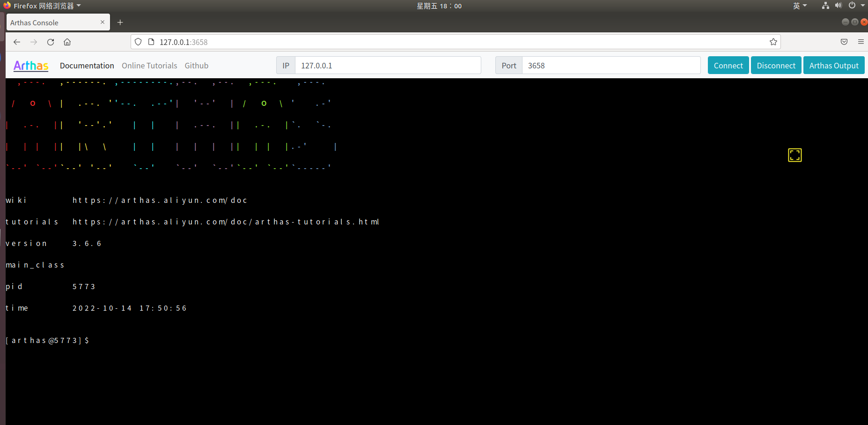Viewport: 868px width, 425px height.
Task: Open Arthas Output
Action: click(x=834, y=66)
